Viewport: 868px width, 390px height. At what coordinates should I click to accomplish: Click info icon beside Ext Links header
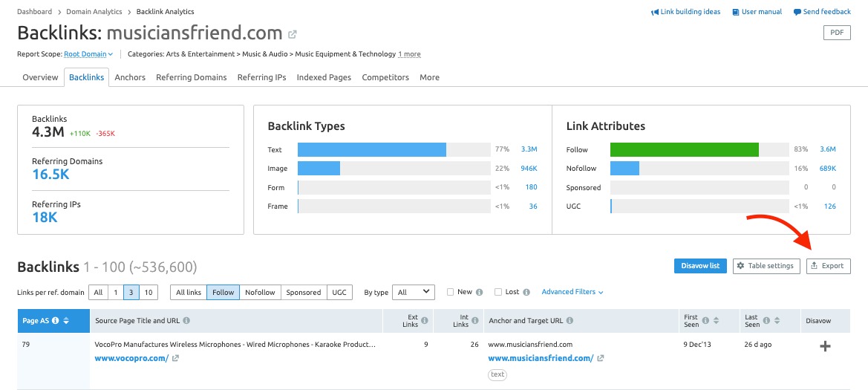pos(425,321)
